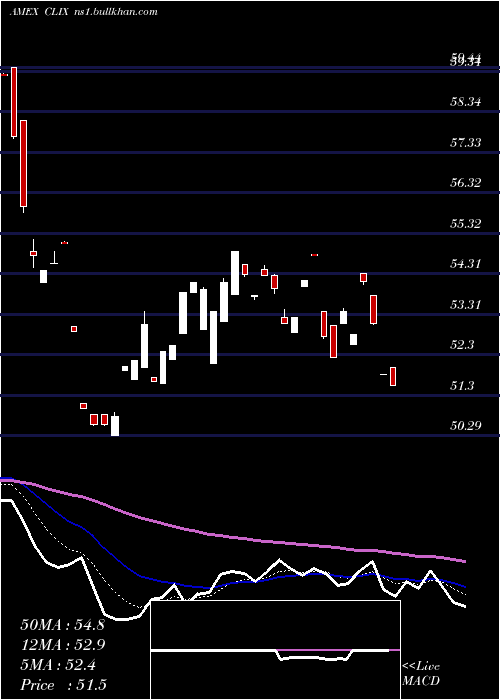The image size is (500, 700).
Task: Click the 58.34 price axis label
Action: pos(466,102)
